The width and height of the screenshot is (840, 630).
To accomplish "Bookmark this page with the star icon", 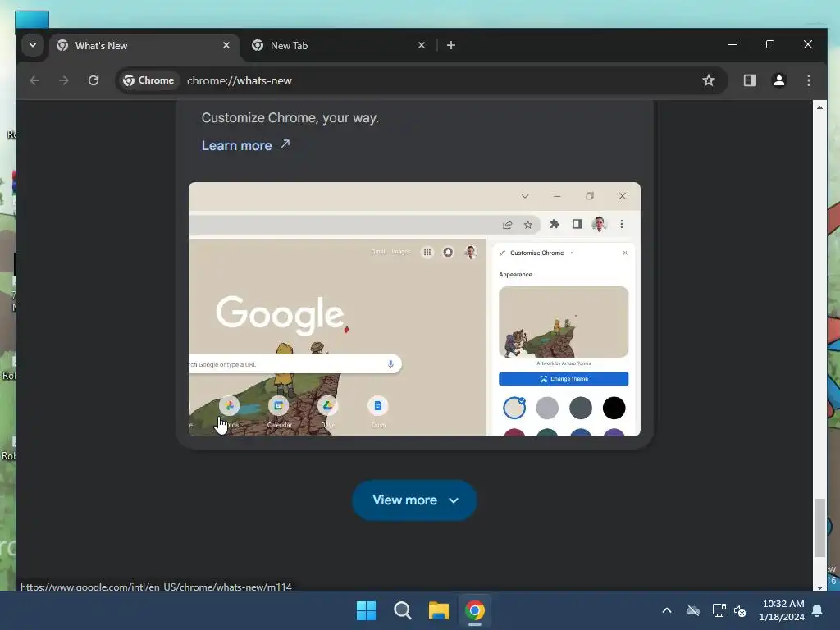I will 709,80.
